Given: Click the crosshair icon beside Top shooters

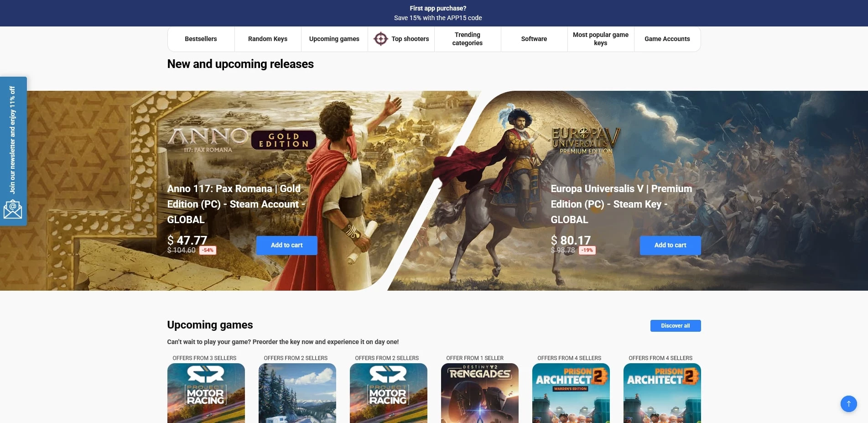Looking at the screenshot, I should (x=380, y=39).
